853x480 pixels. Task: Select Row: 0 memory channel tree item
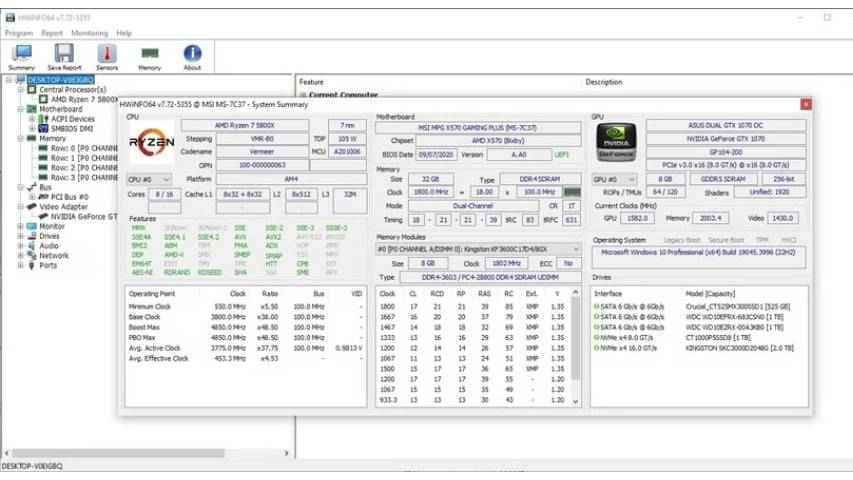[x=84, y=148]
